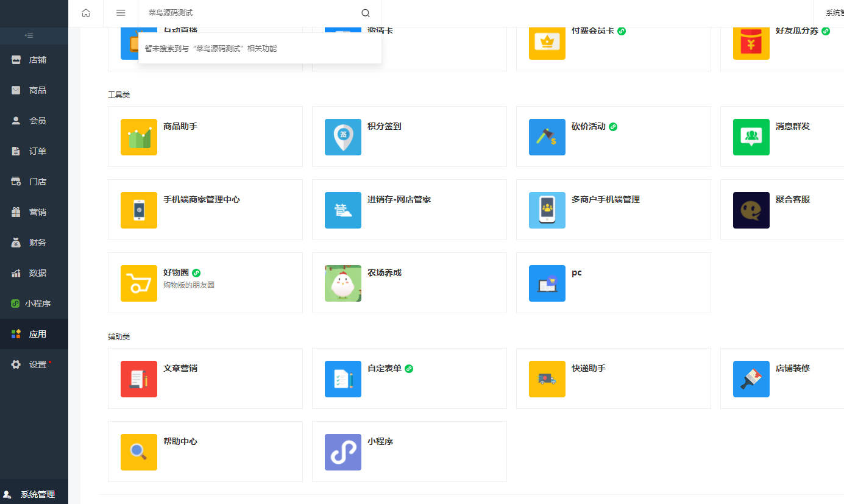Click mini-program badge beside 自定表单
844x504 pixels.
[x=409, y=369]
